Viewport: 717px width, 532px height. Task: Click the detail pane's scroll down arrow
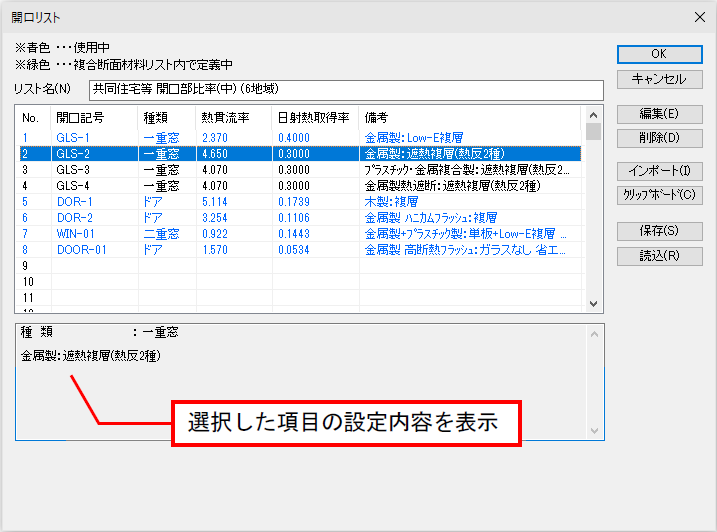click(594, 430)
